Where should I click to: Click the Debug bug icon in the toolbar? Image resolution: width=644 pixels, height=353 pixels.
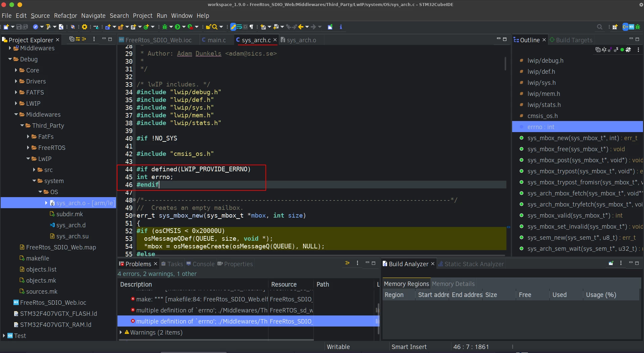click(x=165, y=27)
